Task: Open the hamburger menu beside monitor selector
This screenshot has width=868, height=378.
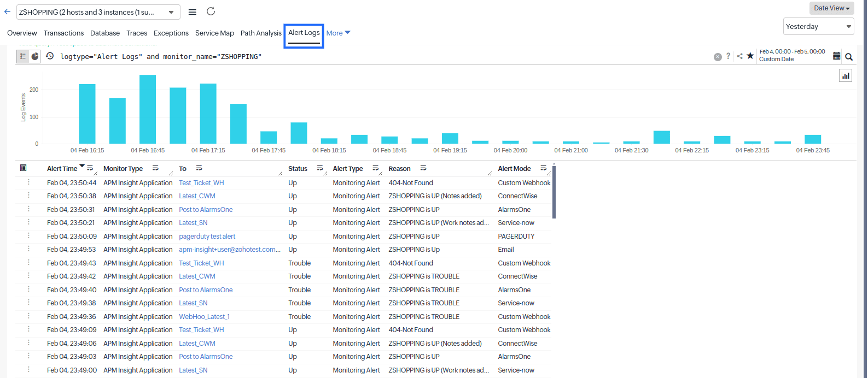Action: pyautogui.click(x=193, y=12)
